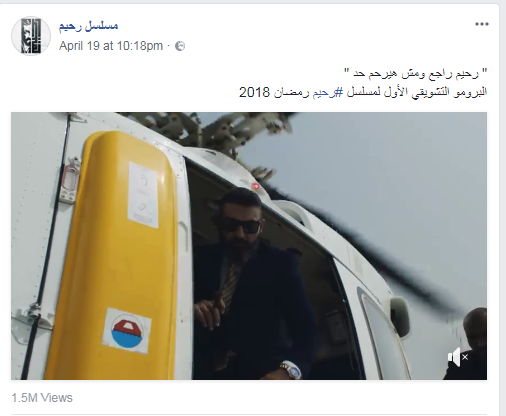Click the quoted first line of caption

[x=415, y=73]
